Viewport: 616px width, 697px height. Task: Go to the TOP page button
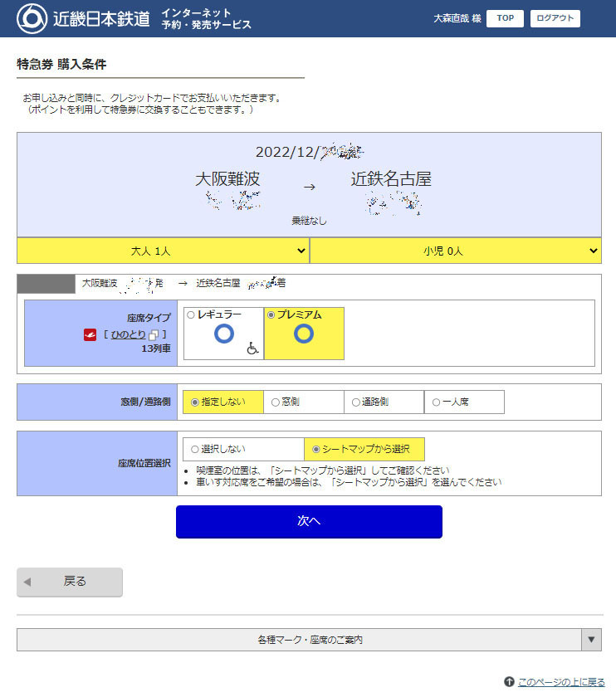(x=506, y=18)
